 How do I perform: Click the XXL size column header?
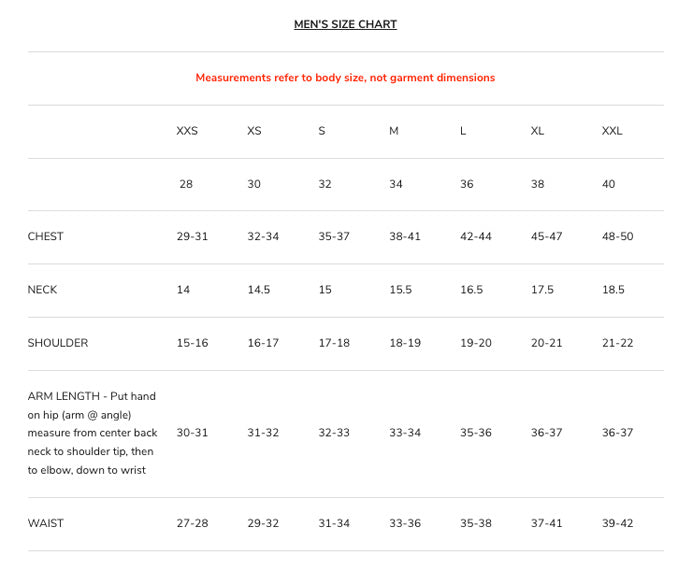click(x=612, y=131)
